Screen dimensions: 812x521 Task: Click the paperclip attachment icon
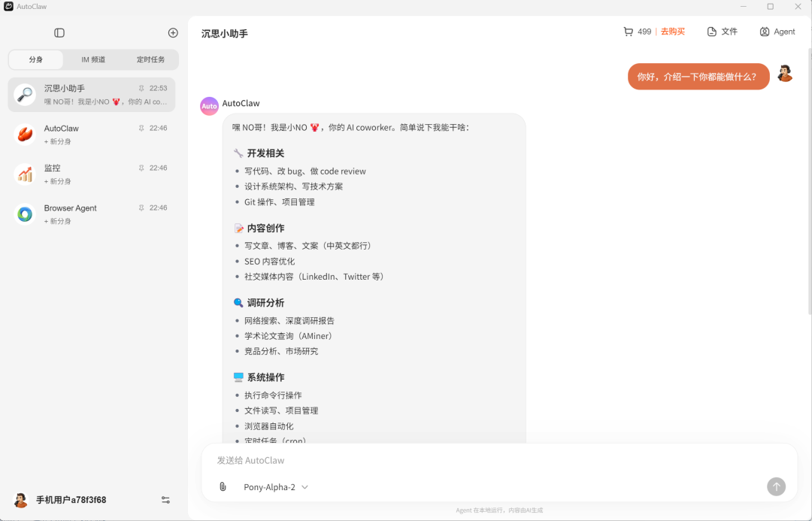[x=223, y=487]
